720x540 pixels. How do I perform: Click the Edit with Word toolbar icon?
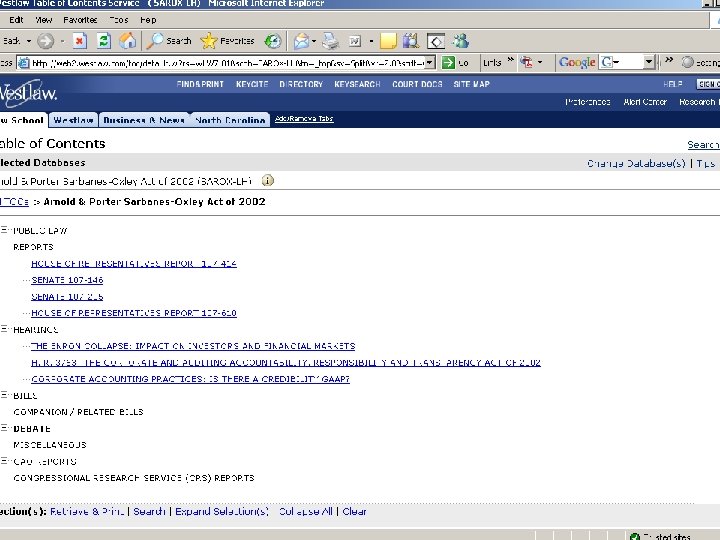355,41
